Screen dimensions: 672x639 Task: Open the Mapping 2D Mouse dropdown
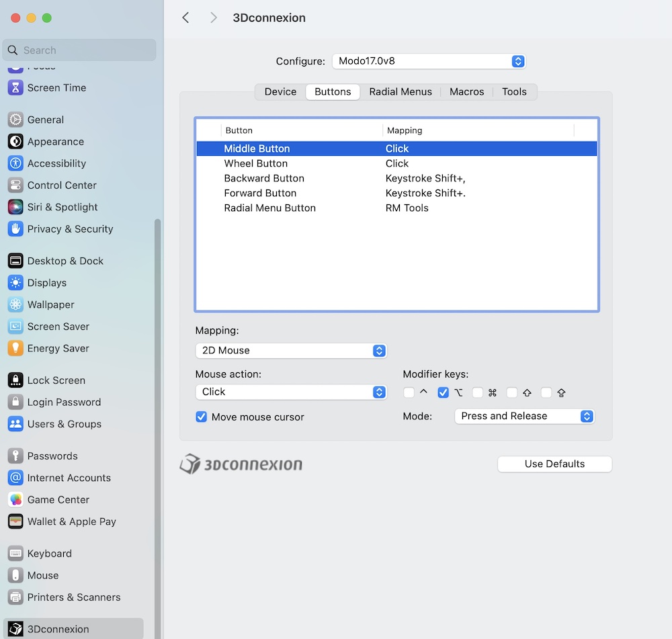point(291,351)
